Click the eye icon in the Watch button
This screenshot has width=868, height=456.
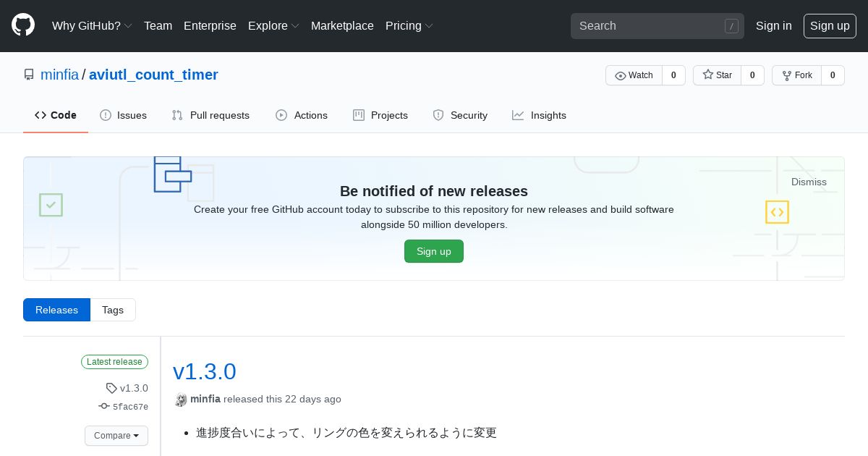coord(621,75)
